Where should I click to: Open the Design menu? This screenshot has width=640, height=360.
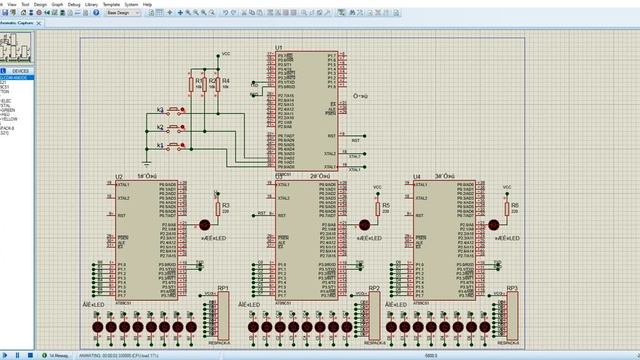[40, 4]
